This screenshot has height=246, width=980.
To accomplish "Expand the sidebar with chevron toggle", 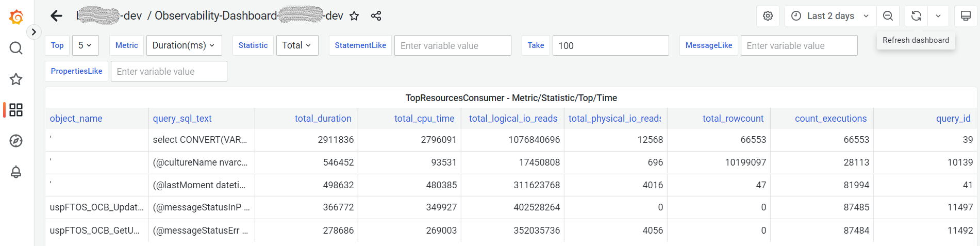I will 34,32.
